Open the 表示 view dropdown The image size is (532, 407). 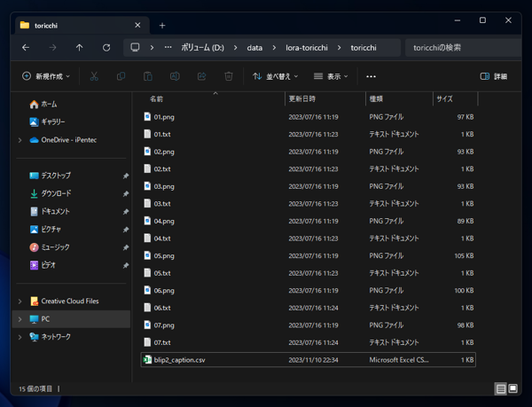pyautogui.click(x=331, y=76)
